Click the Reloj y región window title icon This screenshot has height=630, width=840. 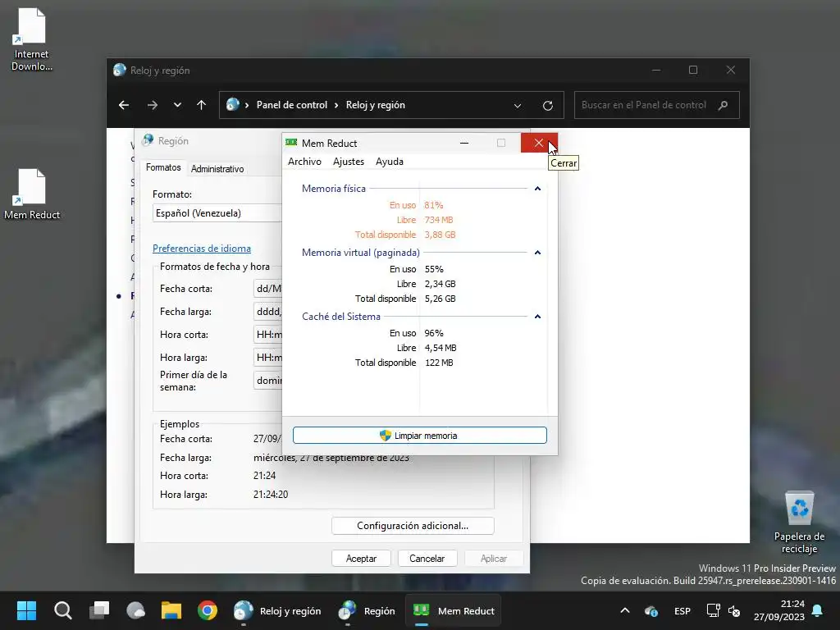coord(120,70)
